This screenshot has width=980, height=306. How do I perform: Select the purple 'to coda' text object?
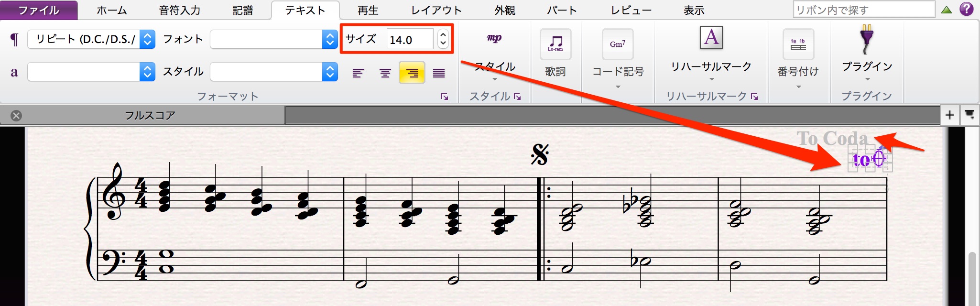pyautogui.click(x=870, y=159)
